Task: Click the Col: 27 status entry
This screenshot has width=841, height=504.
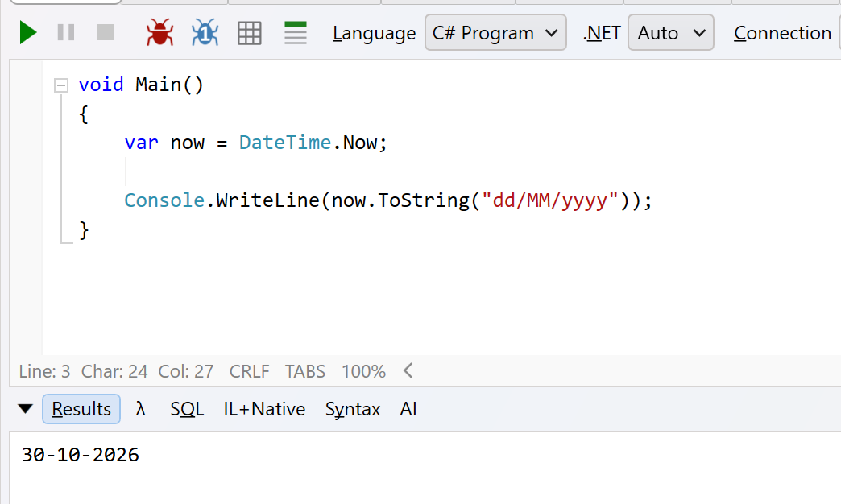Action: click(185, 371)
